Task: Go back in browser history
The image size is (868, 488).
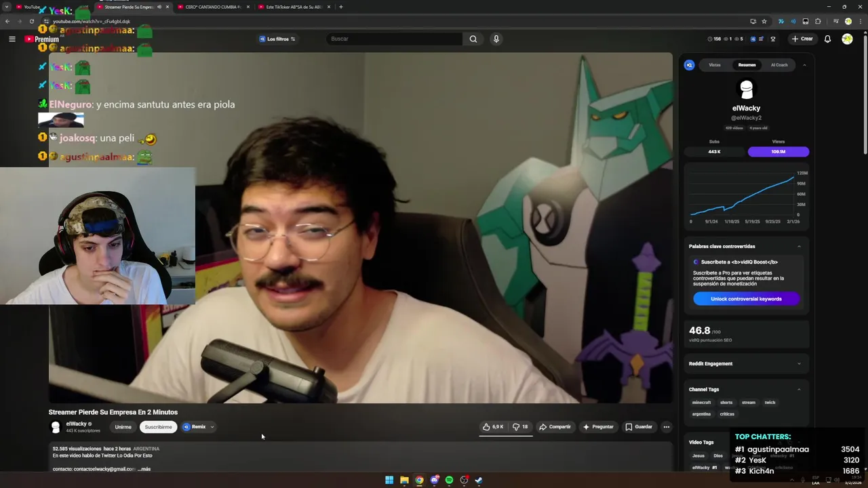Action: pos(7,21)
